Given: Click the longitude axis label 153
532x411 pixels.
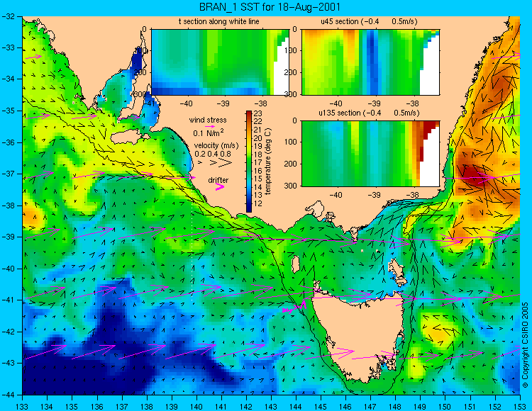Looking at the screenshot, I should point(520,407).
